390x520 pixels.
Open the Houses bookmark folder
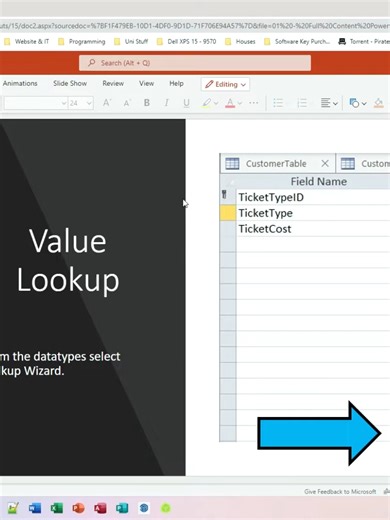[x=240, y=42]
